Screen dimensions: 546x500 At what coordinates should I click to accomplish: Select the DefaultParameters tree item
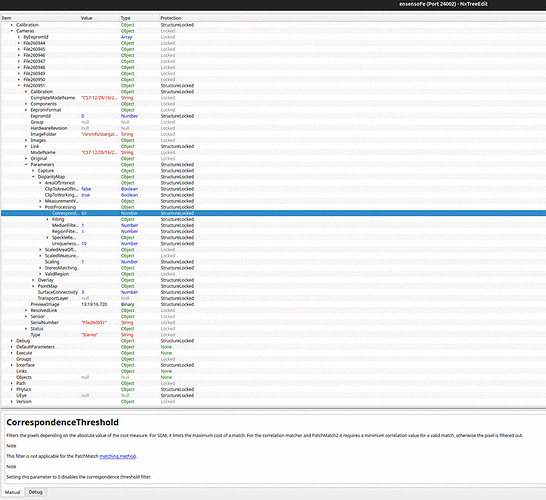[35, 347]
